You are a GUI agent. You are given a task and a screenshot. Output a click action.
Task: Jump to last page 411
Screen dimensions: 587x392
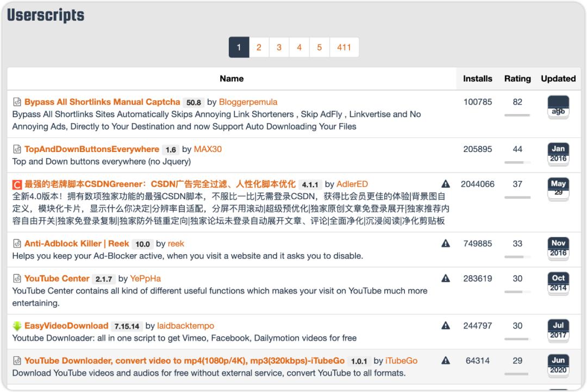[344, 47]
